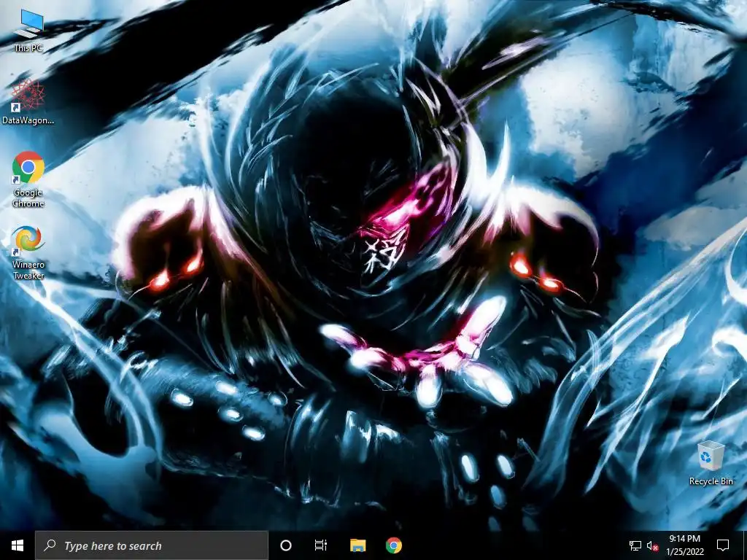Open Cortana from the taskbar
This screenshot has height=560, width=747.
[x=285, y=545]
